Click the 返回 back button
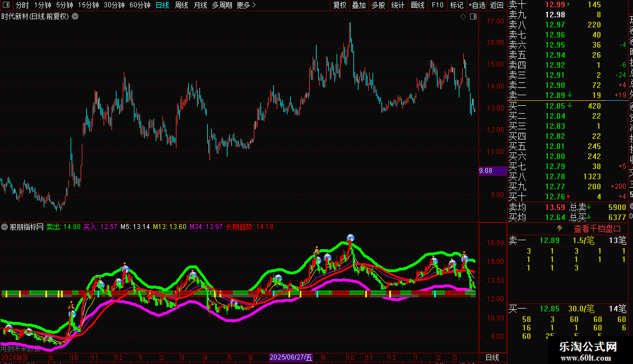The width and height of the screenshot is (633, 364). 496,5
